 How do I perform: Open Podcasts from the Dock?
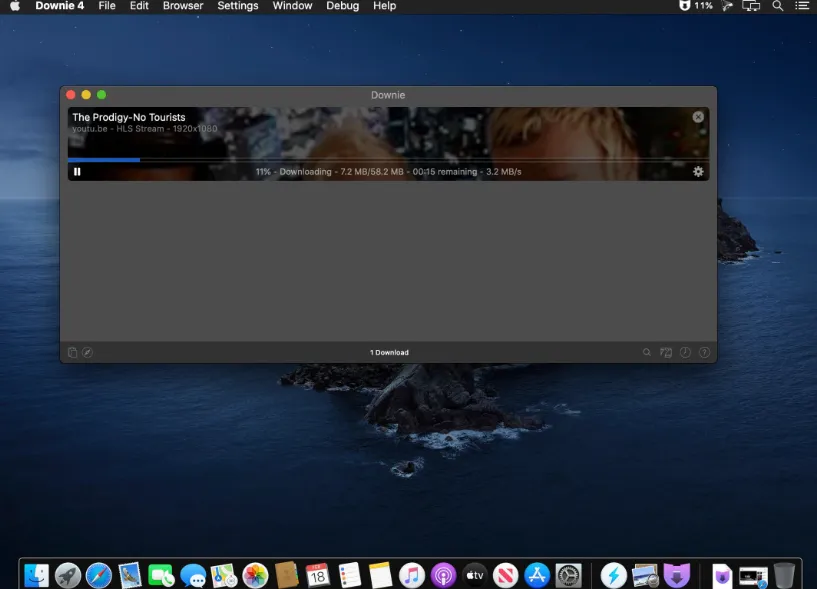click(x=443, y=575)
